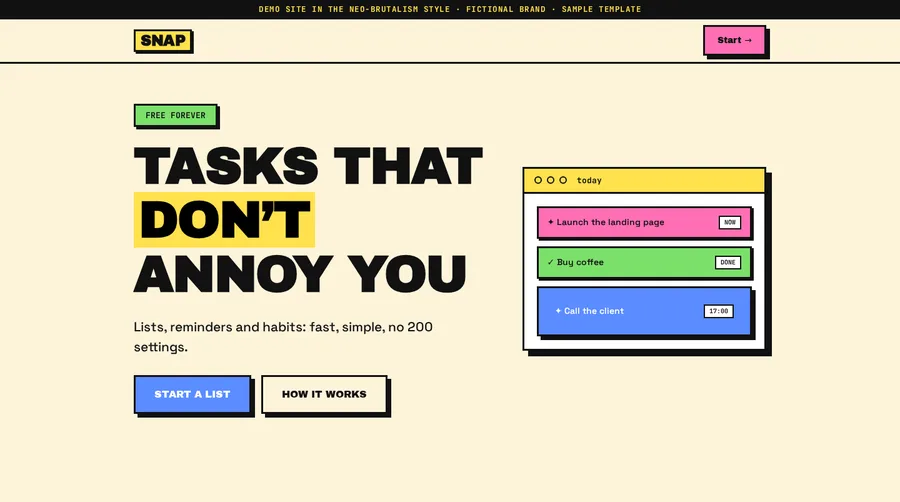Click the middle window dot in today card
Screen dimensions: 900x502
[550, 180]
